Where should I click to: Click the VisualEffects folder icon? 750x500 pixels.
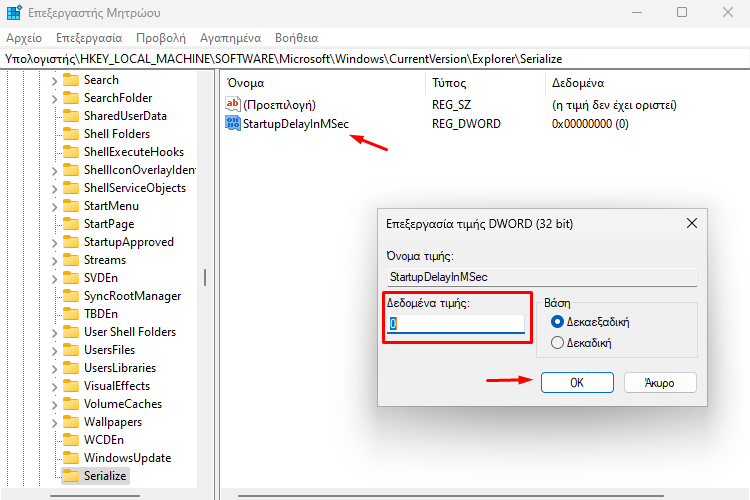pos(71,386)
